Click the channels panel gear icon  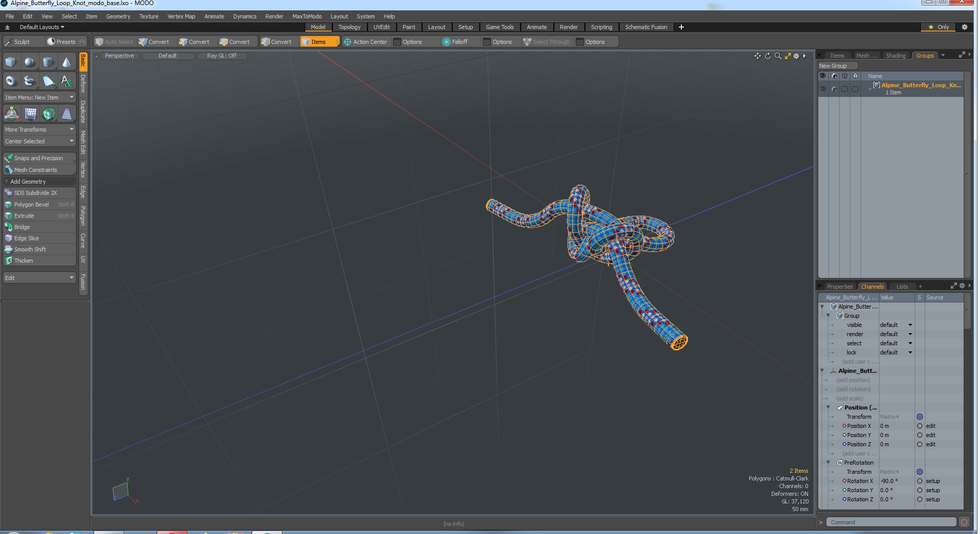pos(962,286)
